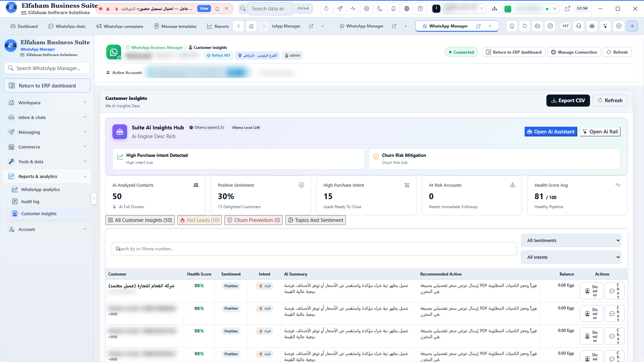The image size is (644, 362).
Task: Open WhatsApp campaigns menu item
Action: pos(120,26)
